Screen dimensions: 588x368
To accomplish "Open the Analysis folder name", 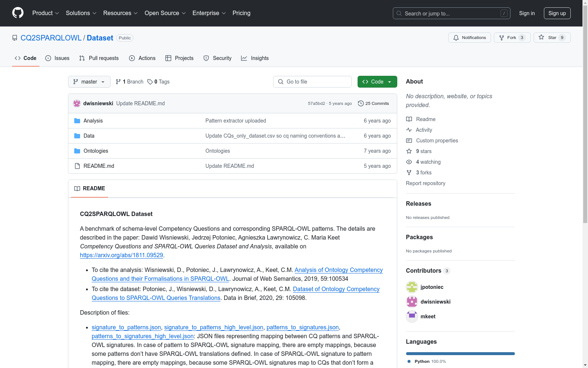I will [93, 121].
